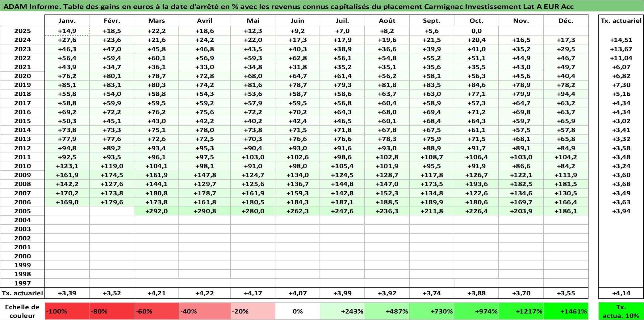Select the +292,0 cell for Mars 2005

[x=157, y=211]
